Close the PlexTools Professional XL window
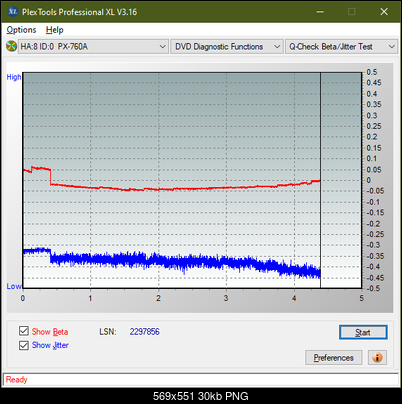This screenshot has width=402, height=404. click(384, 12)
